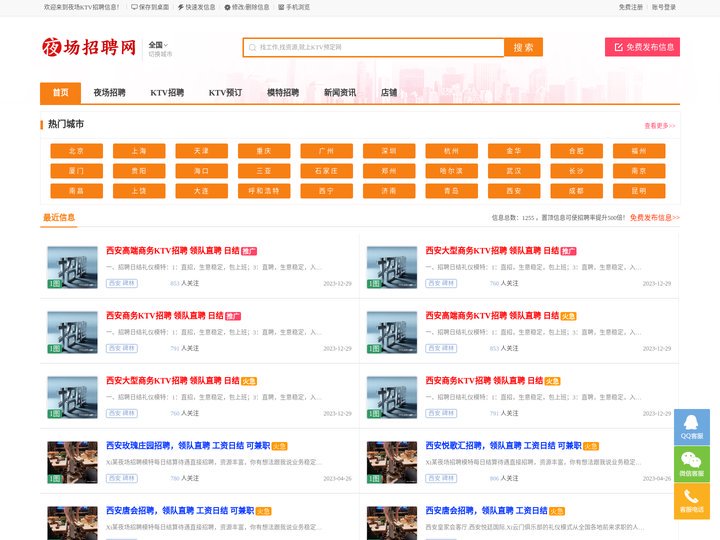Select the 贵阳 city button
The height and width of the screenshot is (540, 720).
click(139, 171)
